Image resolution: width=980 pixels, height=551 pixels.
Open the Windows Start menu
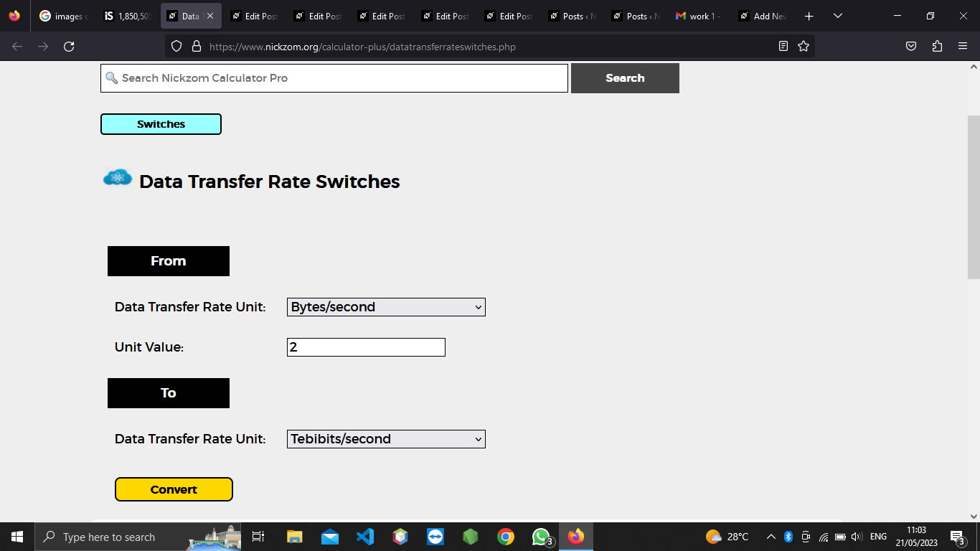pyautogui.click(x=17, y=537)
